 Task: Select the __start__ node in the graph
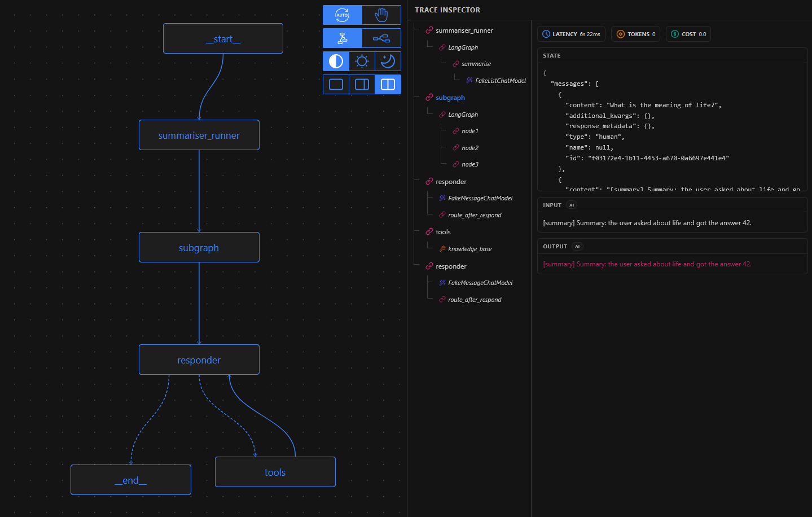pos(222,38)
